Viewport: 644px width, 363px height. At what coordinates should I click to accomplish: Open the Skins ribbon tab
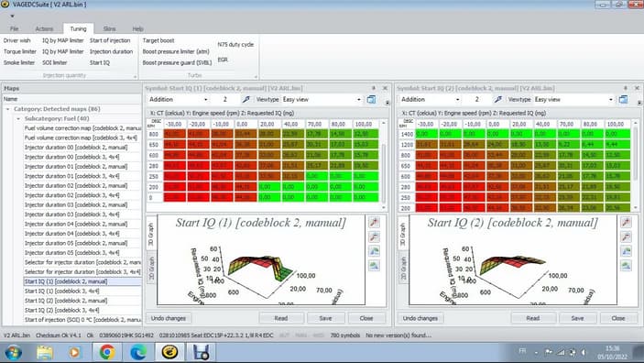coord(109,28)
